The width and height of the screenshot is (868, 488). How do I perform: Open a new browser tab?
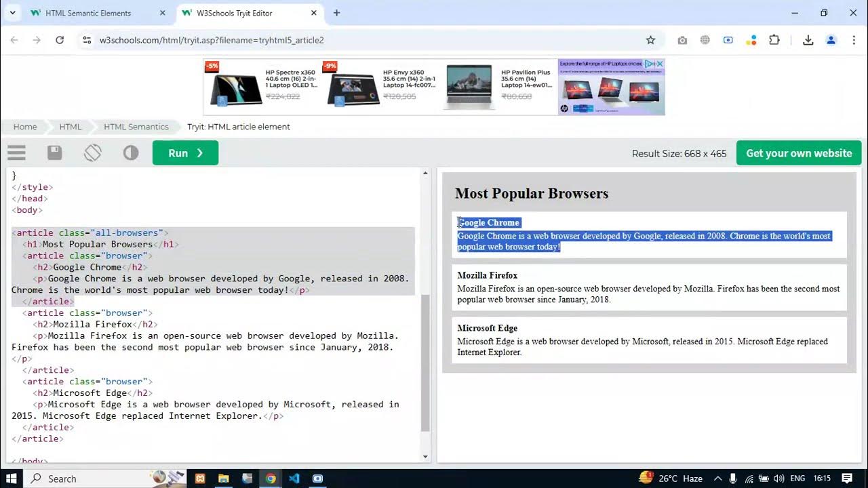coord(337,13)
